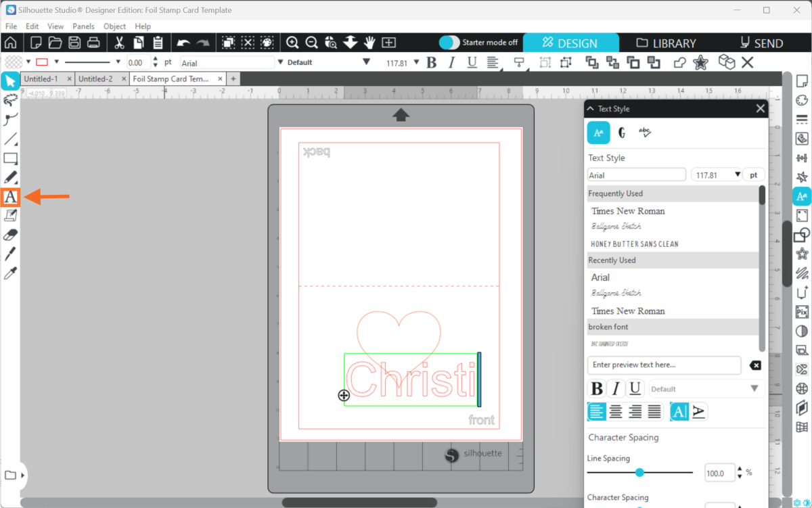Undo the last action
Image resolution: width=812 pixels, height=508 pixels.
click(x=183, y=43)
